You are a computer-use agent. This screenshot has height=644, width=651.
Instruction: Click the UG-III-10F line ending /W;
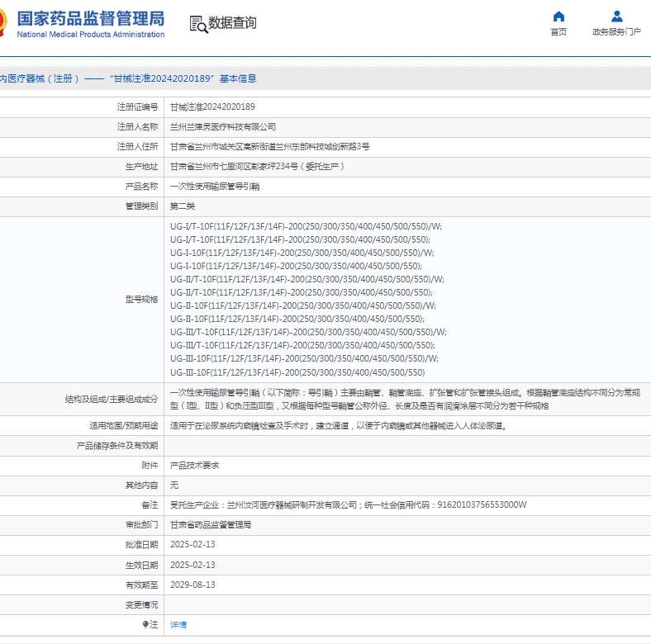(x=304, y=358)
